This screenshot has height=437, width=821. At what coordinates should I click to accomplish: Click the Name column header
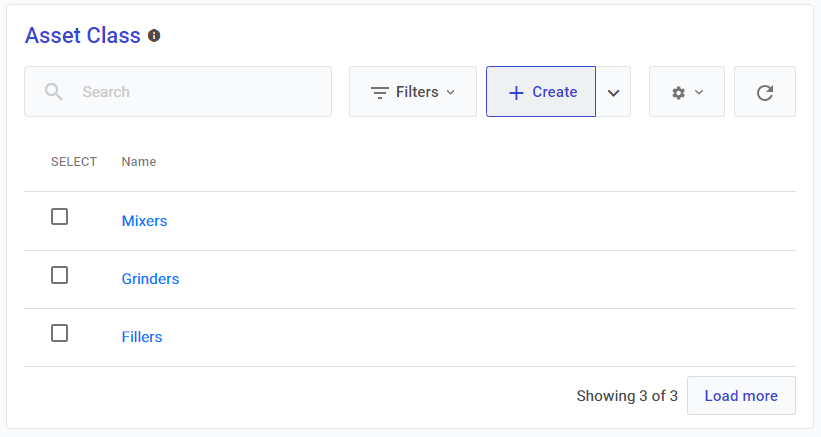[139, 161]
